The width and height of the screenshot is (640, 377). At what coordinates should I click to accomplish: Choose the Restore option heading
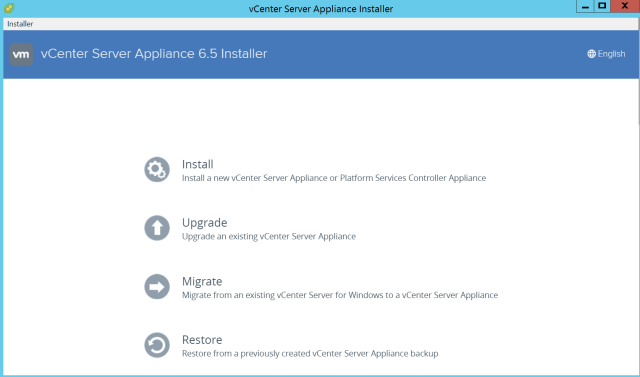(202, 339)
